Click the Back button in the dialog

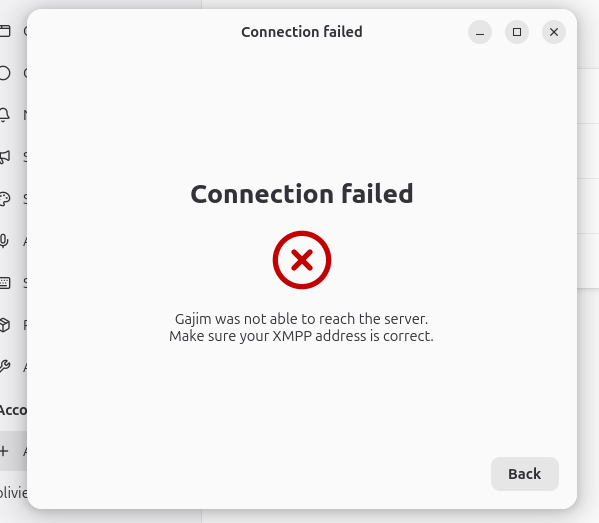tap(525, 474)
